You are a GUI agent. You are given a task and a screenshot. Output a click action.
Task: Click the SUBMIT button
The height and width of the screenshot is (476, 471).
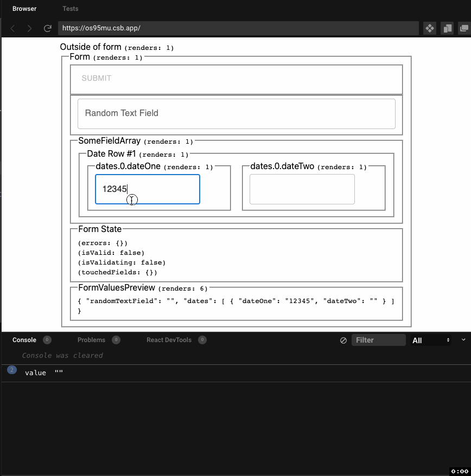(x=97, y=78)
